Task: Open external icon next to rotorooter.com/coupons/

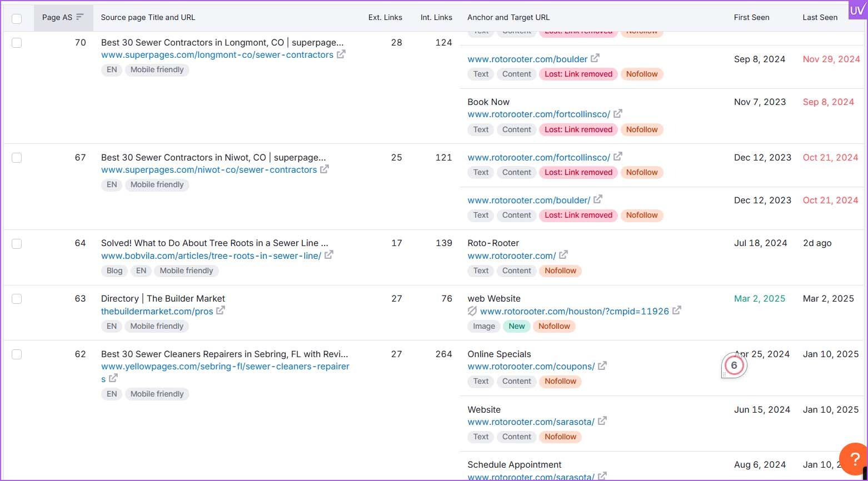Action: (x=602, y=366)
